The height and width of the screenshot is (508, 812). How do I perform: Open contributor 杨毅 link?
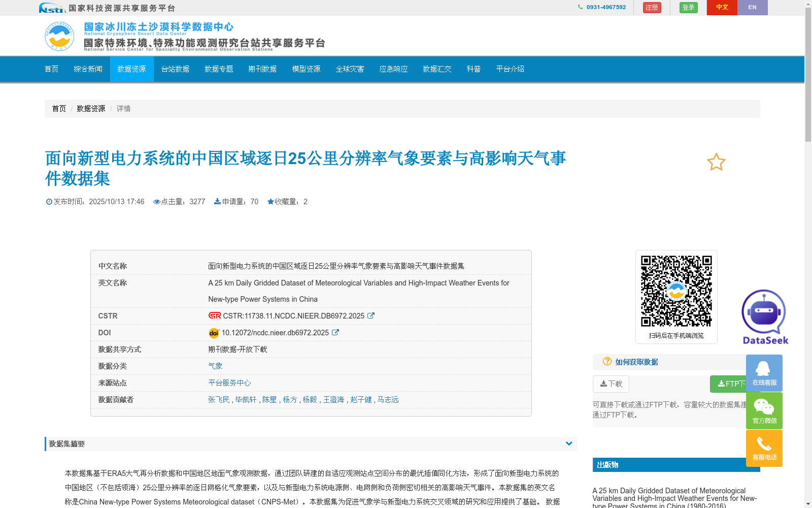click(310, 400)
